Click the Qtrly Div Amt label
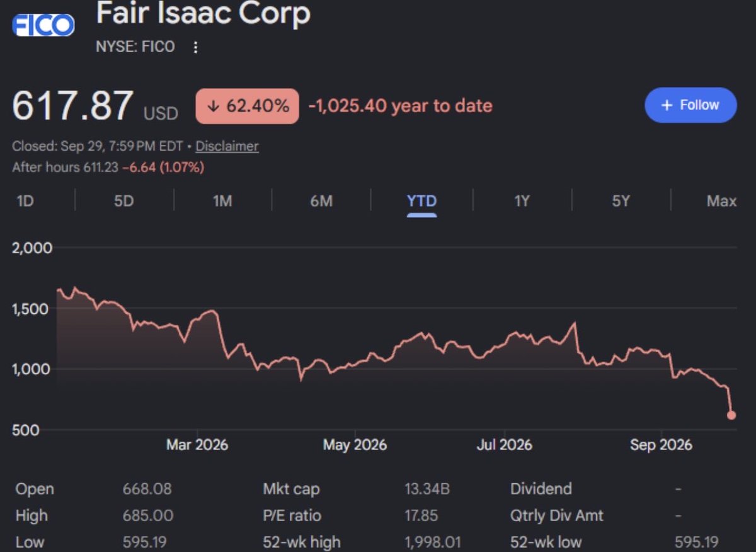Viewport: 756px width, 552px height. pyautogui.click(x=557, y=515)
